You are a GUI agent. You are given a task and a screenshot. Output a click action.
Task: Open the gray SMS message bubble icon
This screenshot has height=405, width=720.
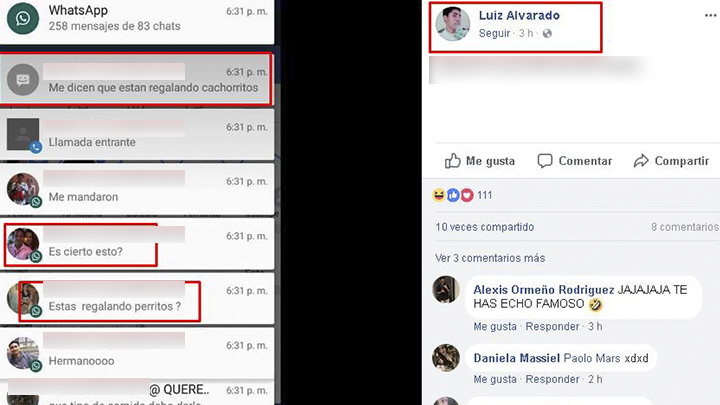coord(22,80)
